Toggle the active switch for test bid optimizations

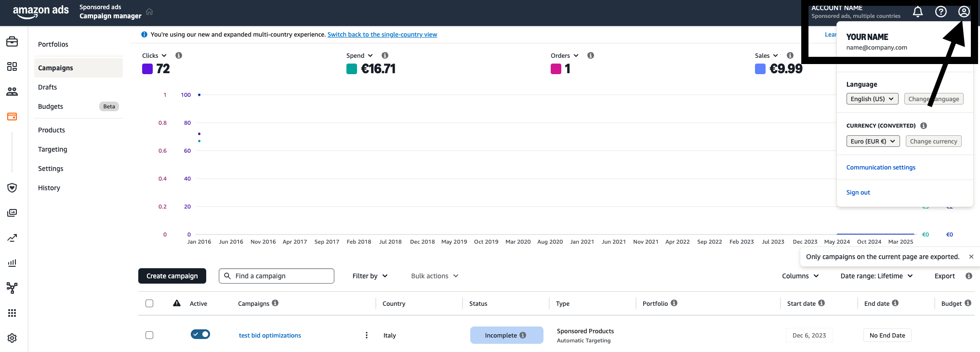click(200, 334)
